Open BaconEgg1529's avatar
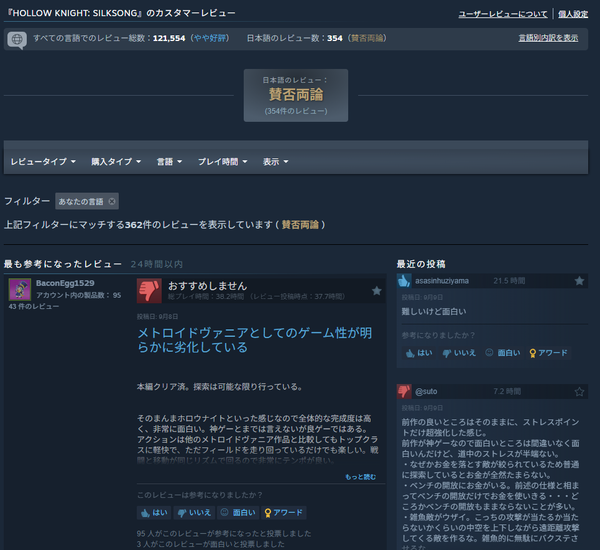600x550 pixels. coord(20,289)
